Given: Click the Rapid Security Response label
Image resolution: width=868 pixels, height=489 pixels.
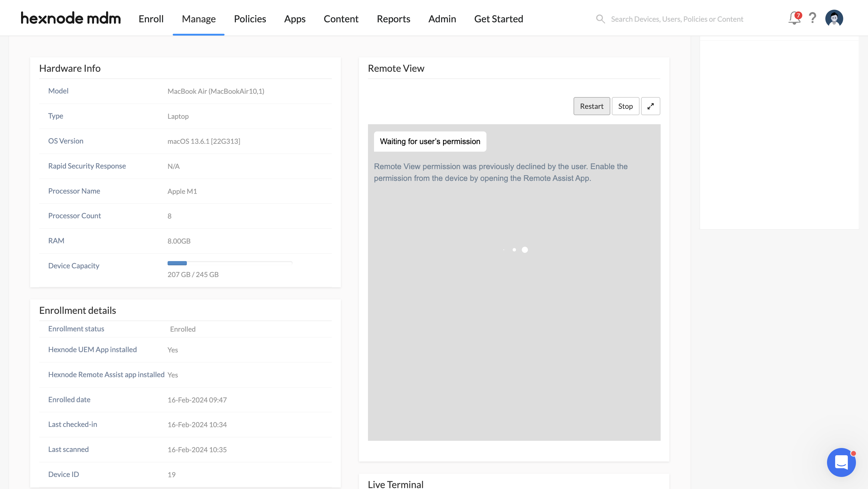Looking at the screenshot, I should point(87,166).
